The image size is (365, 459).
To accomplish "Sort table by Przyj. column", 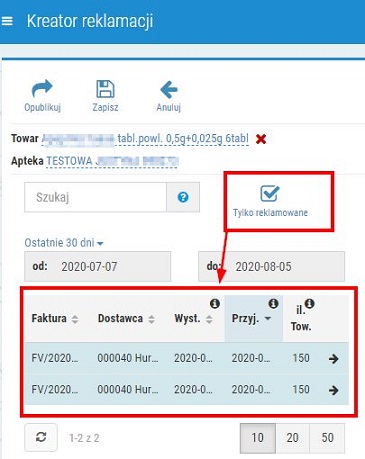I will click(251, 319).
